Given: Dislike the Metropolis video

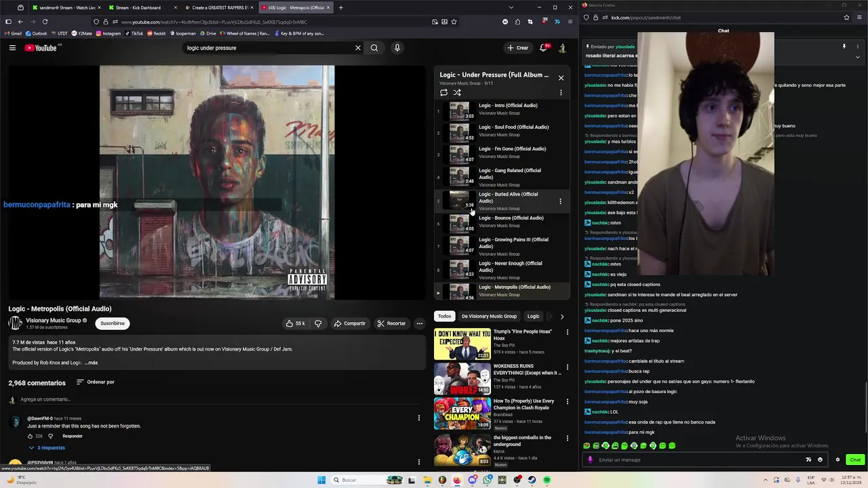Looking at the screenshot, I should tap(318, 323).
